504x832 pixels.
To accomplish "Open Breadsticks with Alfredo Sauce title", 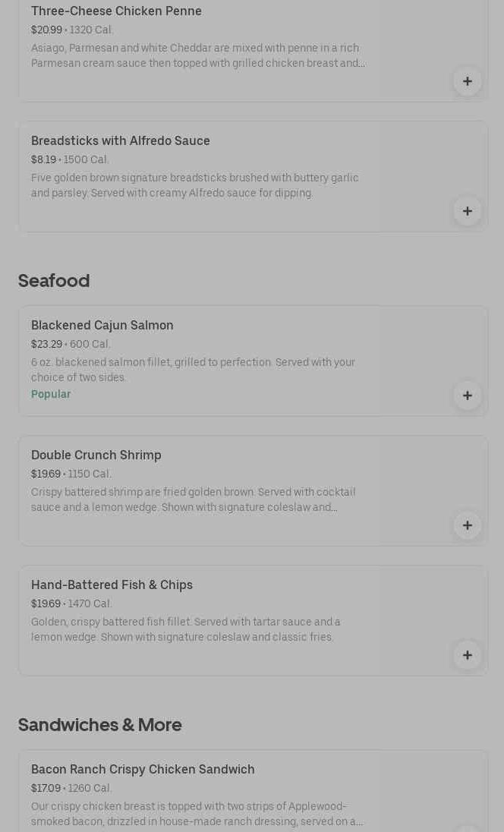I will coord(121,140).
